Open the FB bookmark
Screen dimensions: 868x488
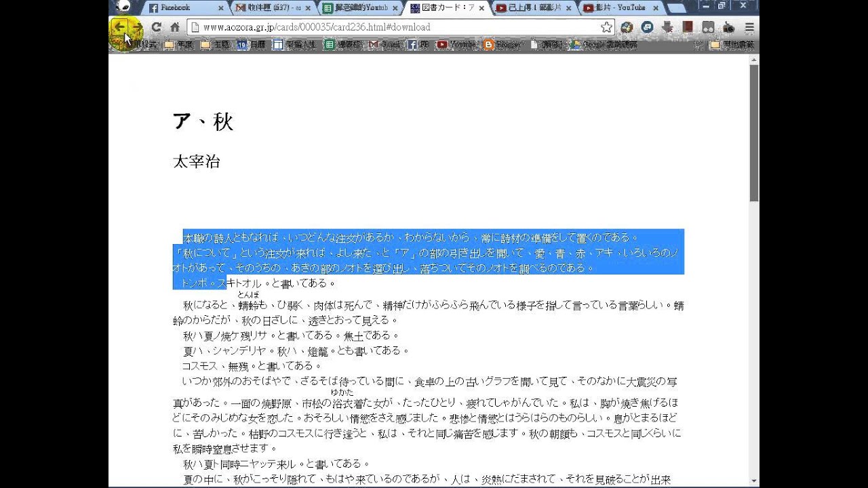point(418,45)
